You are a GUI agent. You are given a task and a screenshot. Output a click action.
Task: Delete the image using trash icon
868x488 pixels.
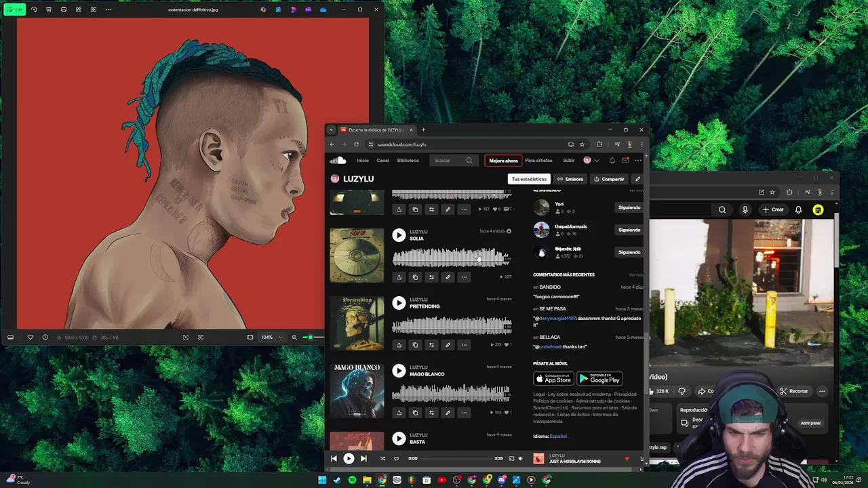(x=49, y=9)
